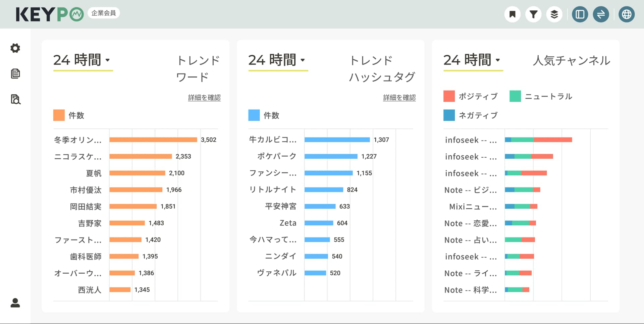Click the 企業会員 badge next to the logo

pyautogui.click(x=103, y=13)
